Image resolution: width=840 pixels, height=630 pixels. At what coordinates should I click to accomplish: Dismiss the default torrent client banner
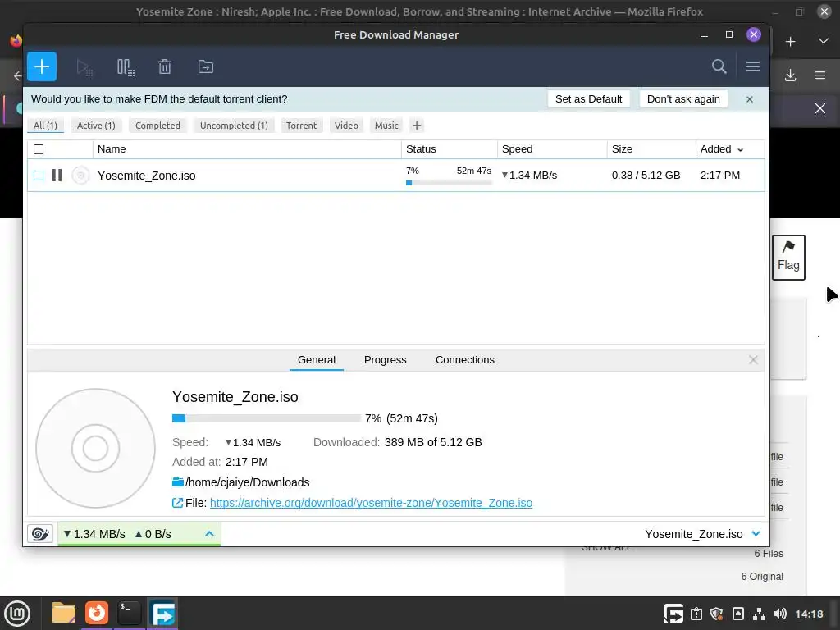tap(750, 99)
